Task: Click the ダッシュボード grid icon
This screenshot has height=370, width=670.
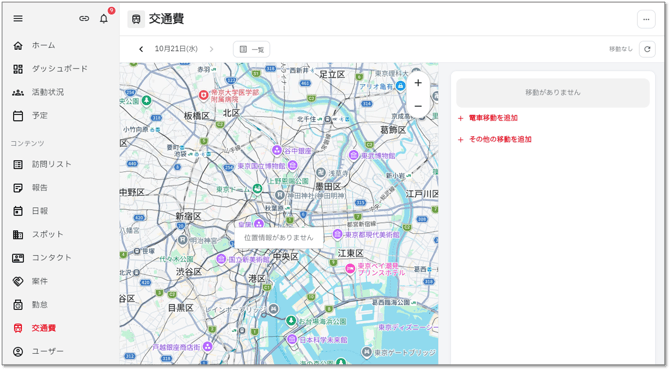Action: pyautogui.click(x=18, y=69)
